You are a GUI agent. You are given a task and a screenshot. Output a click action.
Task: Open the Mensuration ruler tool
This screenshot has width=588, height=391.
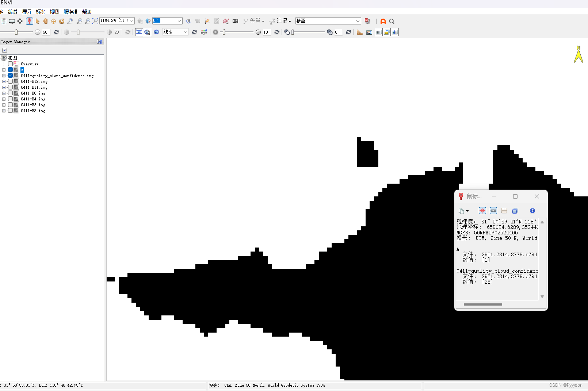click(360, 32)
